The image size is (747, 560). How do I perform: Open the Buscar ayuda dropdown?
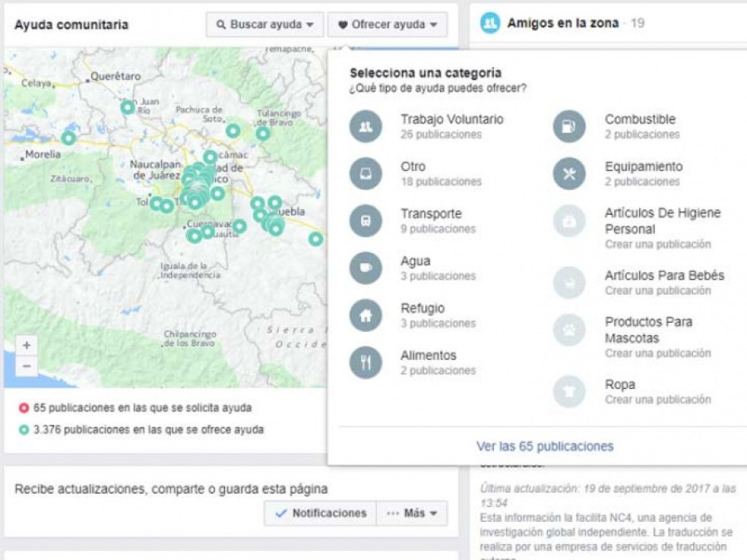point(264,24)
